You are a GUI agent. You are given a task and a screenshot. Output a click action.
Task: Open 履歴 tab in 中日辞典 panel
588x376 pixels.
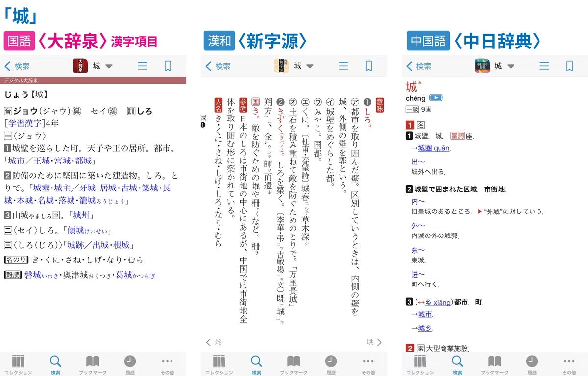532,365
